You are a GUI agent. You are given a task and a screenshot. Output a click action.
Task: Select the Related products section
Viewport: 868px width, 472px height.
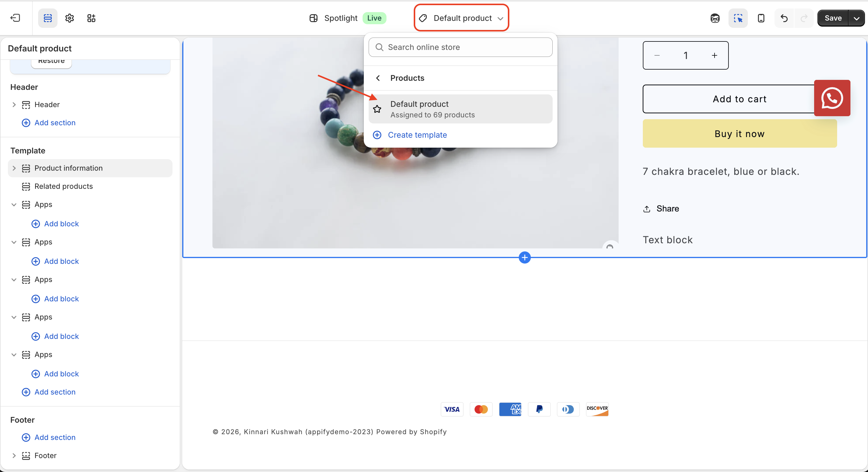coord(63,186)
